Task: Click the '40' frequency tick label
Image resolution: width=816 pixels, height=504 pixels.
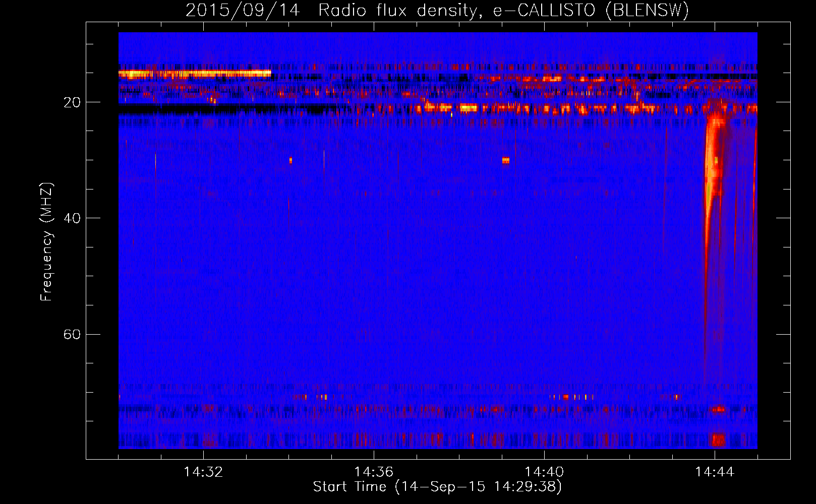Action: pos(72,218)
